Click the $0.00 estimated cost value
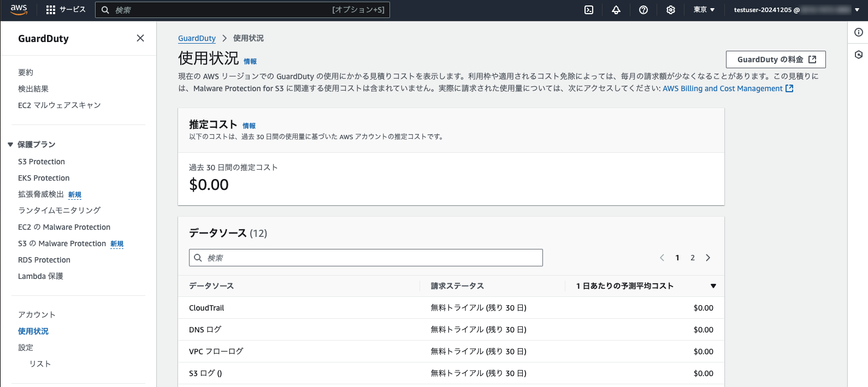Image resolution: width=868 pixels, height=387 pixels. [x=209, y=184]
